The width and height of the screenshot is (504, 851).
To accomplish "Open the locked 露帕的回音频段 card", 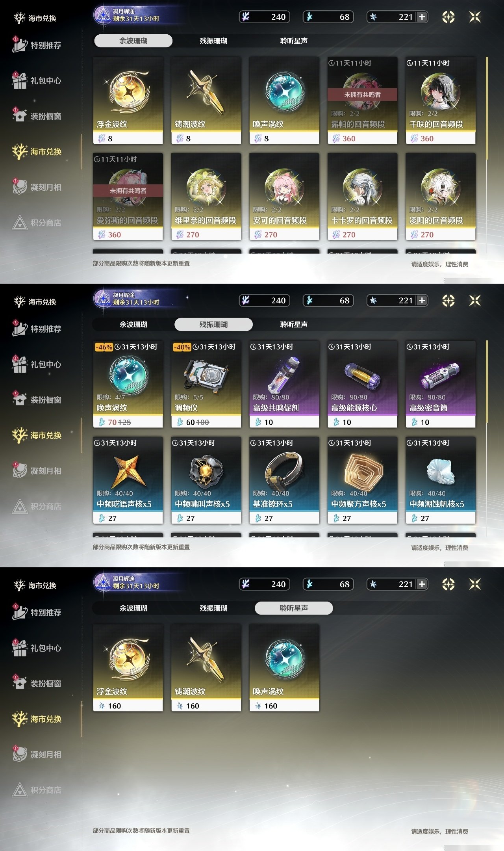I will point(362,100).
